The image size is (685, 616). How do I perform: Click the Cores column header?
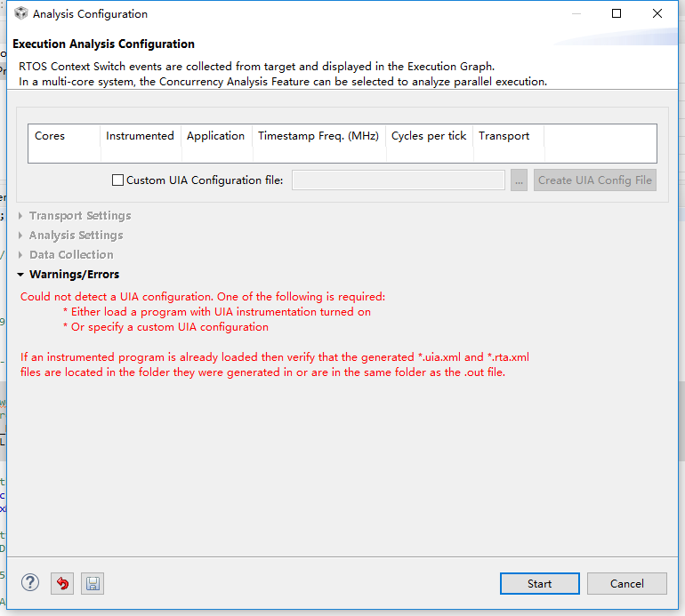point(50,136)
